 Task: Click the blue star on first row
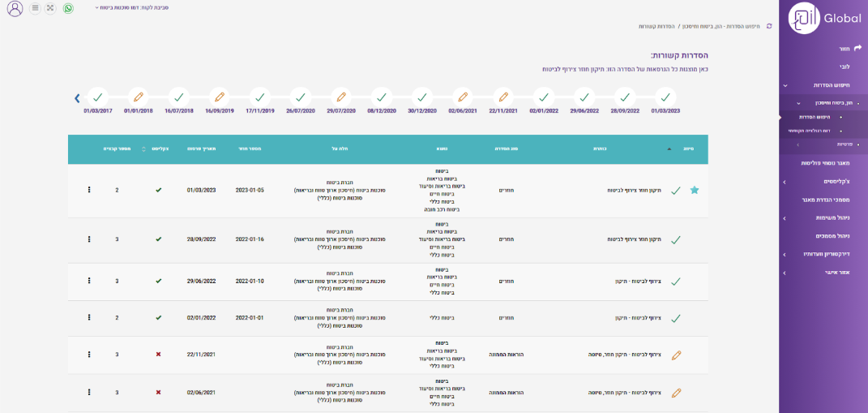click(x=694, y=190)
